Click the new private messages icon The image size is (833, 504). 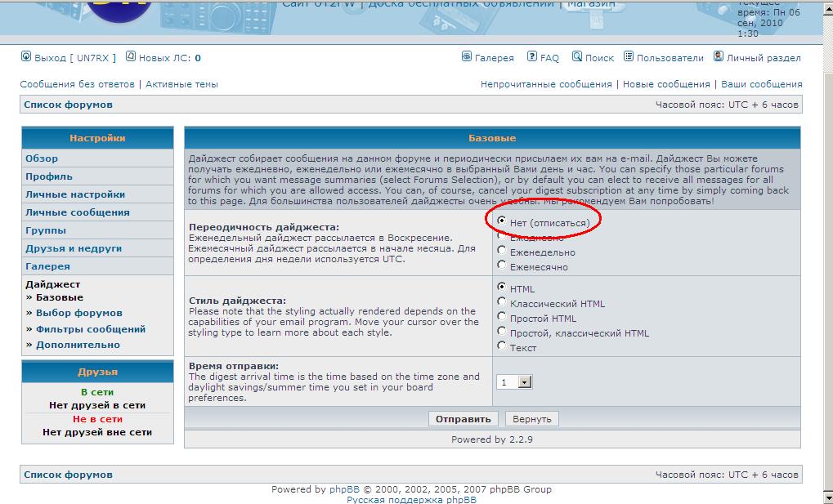tap(132, 57)
